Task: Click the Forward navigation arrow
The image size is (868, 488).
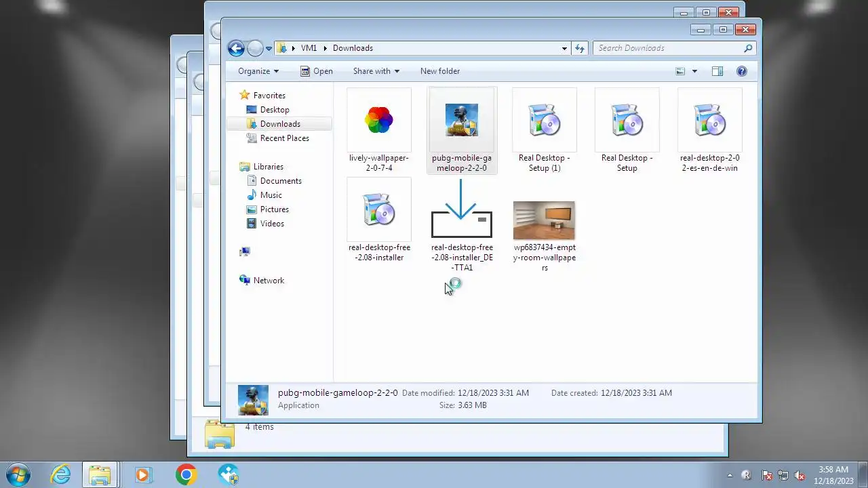Action: (254, 48)
